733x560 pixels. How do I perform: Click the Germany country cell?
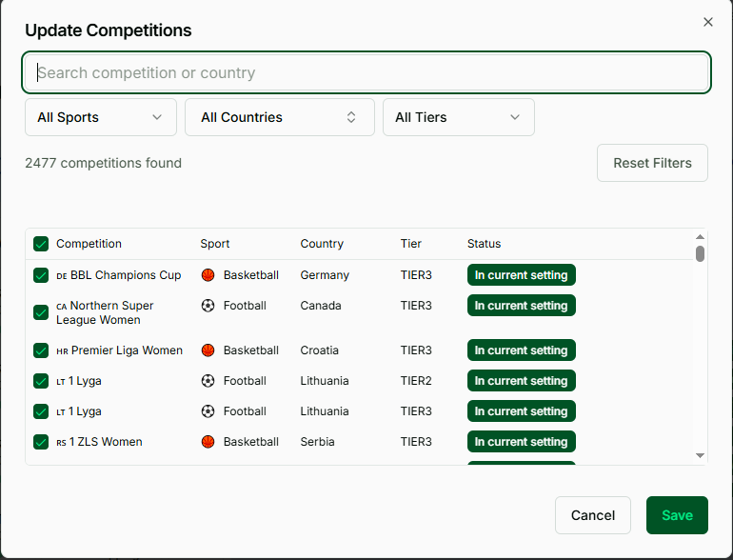coord(325,275)
